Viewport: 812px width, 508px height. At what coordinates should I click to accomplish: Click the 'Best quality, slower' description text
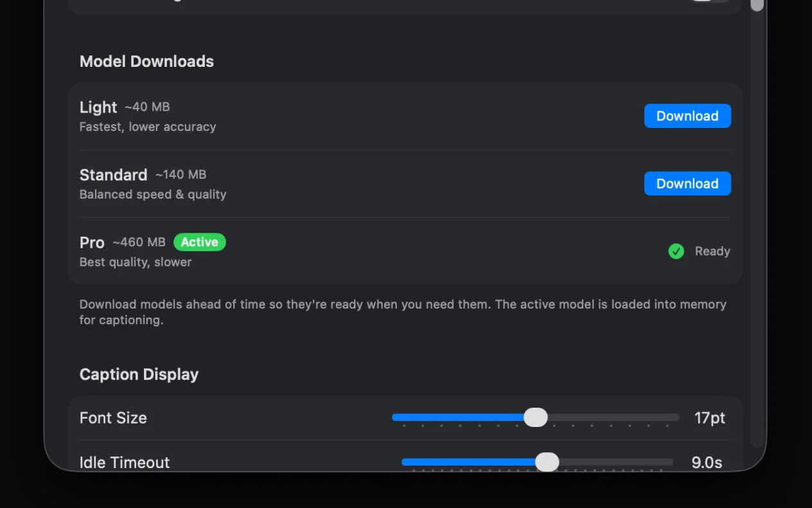pyautogui.click(x=135, y=262)
